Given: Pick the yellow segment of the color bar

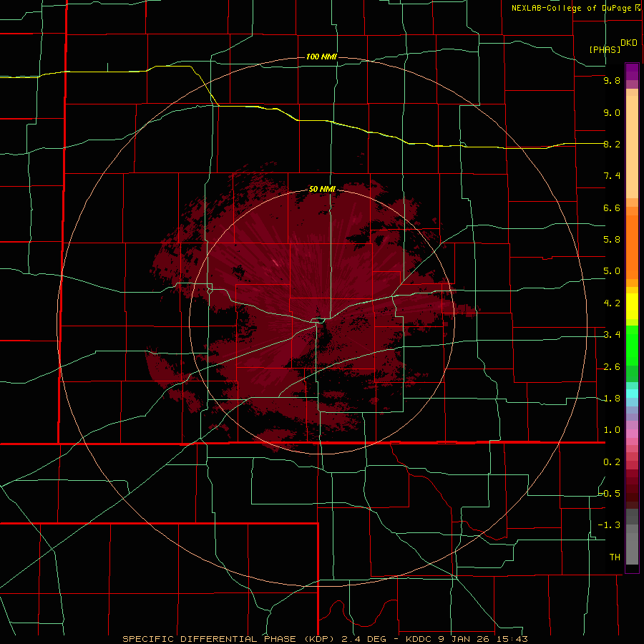Looking at the screenshot, I should point(632,306).
